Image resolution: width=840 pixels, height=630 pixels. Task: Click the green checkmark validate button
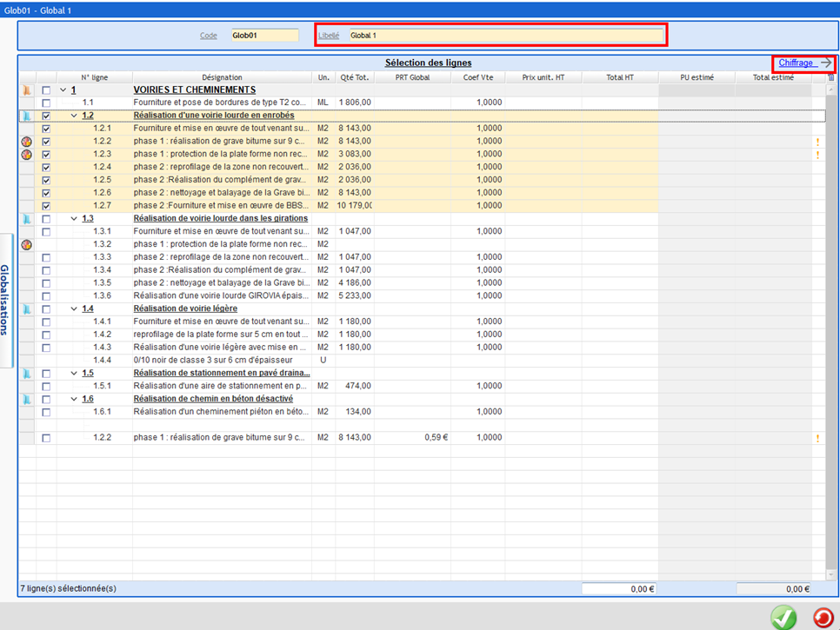click(x=783, y=617)
